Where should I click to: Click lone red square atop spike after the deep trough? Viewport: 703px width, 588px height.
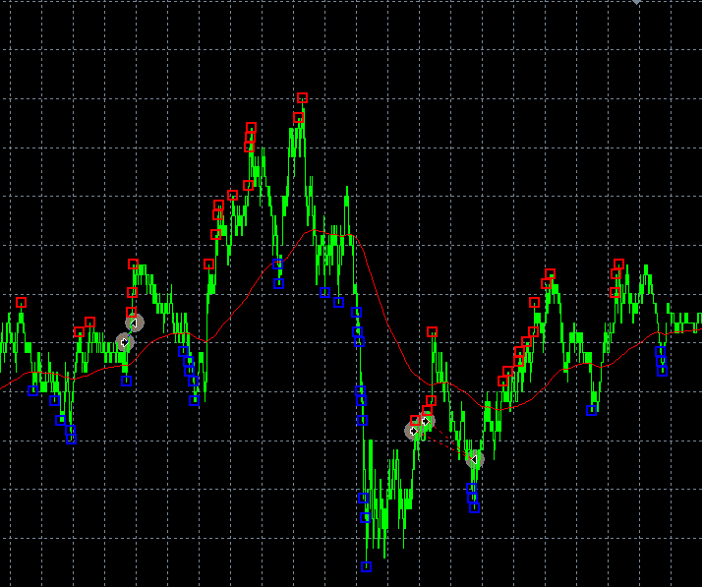432,332
